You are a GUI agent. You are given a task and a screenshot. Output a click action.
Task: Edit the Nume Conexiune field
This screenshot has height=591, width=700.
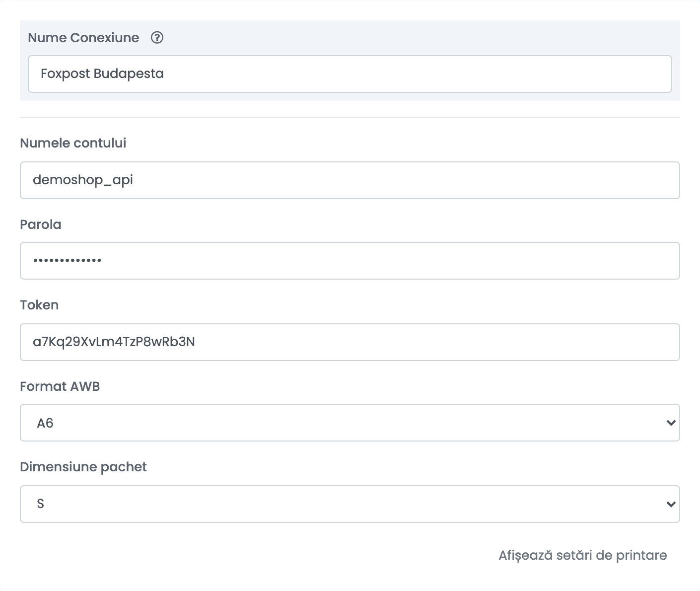tap(350, 74)
